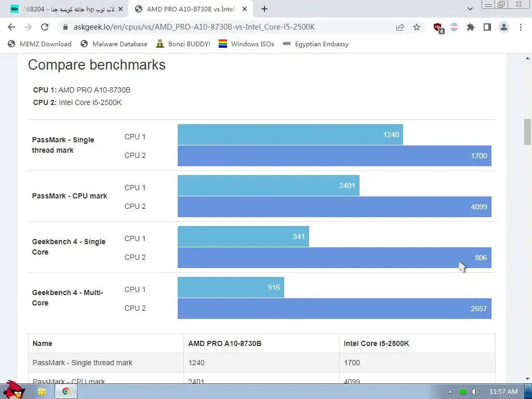Viewport: 532px width, 399px height.
Task: Click the scrollbar up arrow
Action: pos(527,58)
